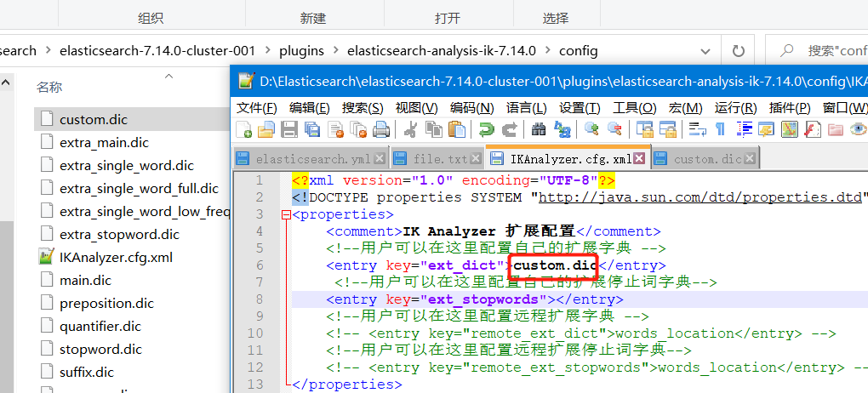Toggle the Show all characters pilcrow icon
This screenshot has height=393, width=868.
pos(720,129)
